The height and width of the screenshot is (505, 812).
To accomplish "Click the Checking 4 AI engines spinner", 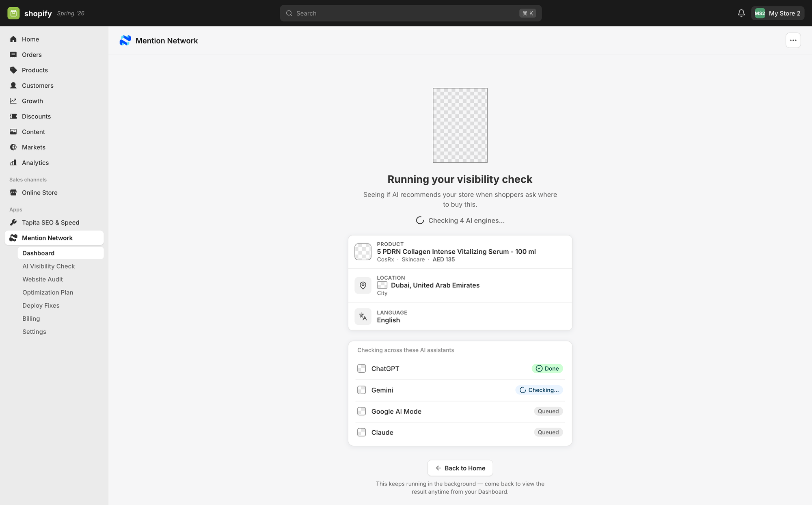I will 420,220.
